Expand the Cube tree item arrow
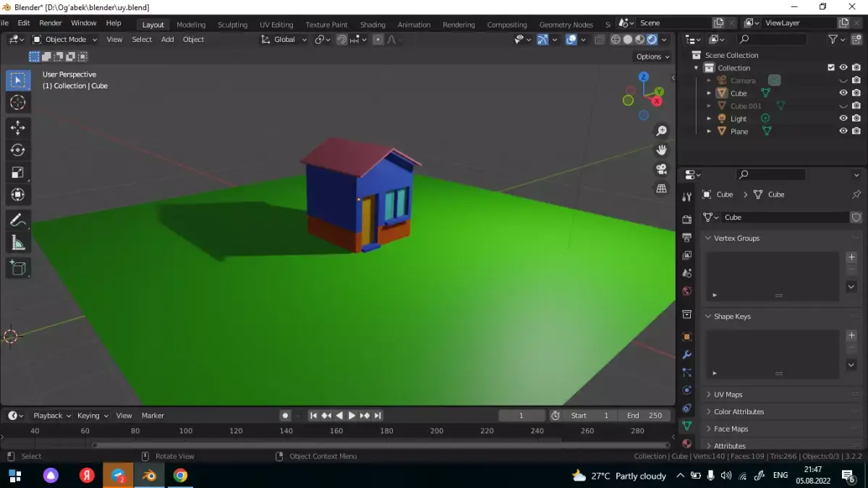The image size is (868, 488). pyautogui.click(x=709, y=93)
